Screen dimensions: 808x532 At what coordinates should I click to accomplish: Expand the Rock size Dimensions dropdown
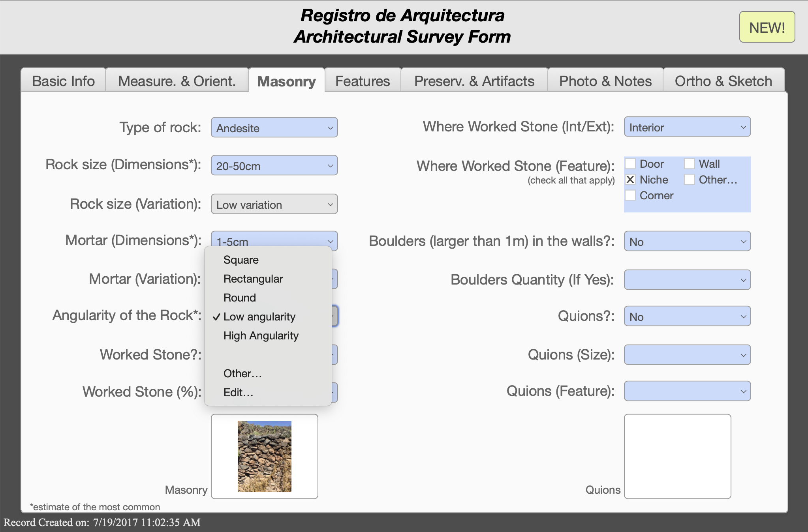tap(274, 166)
